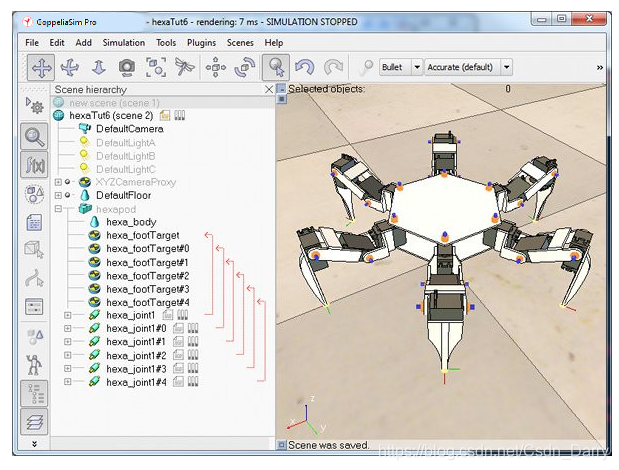619x470 pixels.
Task: Select the object rotate tool
Action: click(244, 67)
